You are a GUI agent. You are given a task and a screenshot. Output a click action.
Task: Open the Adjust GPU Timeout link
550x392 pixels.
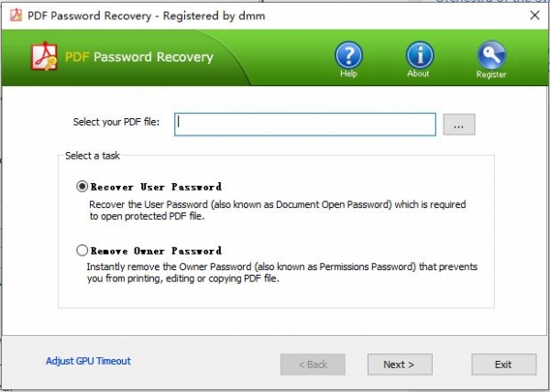pyautogui.click(x=88, y=361)
